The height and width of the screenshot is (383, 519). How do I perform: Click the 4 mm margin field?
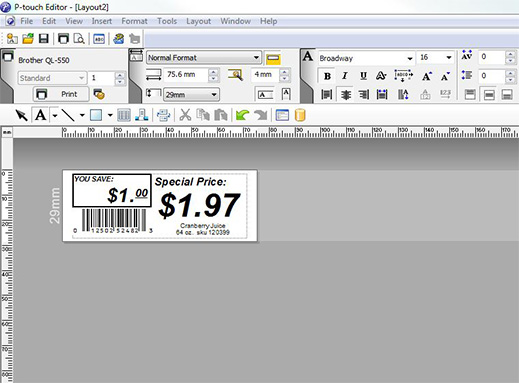click(265, 74)
